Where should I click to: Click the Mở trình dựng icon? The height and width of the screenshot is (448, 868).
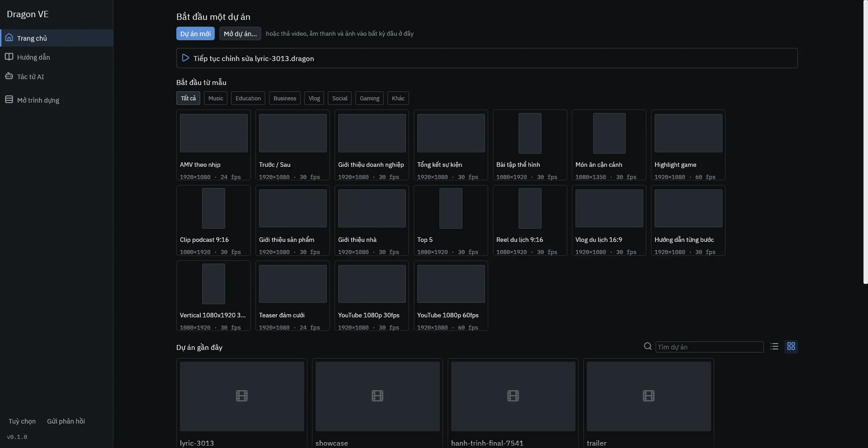tap(9, 99)
